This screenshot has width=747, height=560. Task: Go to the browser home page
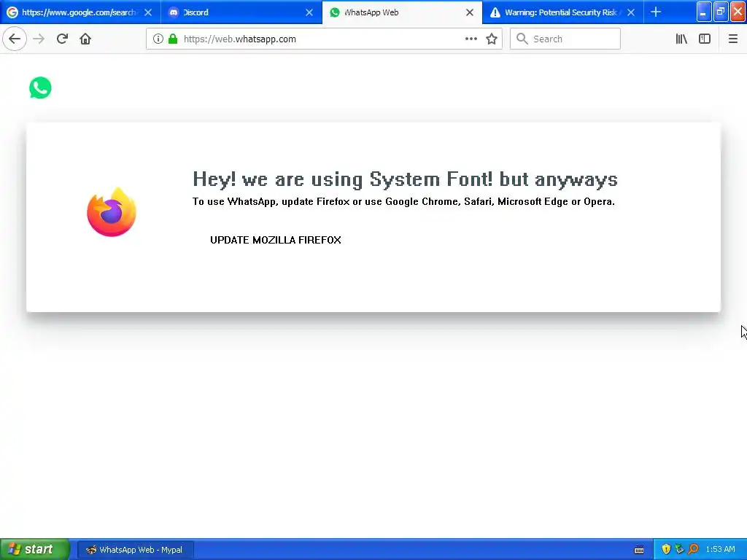pos(85,39)
